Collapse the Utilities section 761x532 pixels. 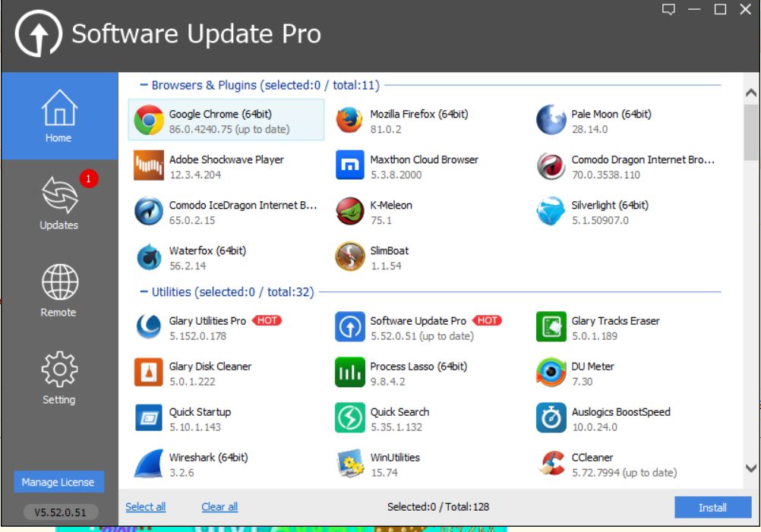pyautogui.click(x=144, y=291)
